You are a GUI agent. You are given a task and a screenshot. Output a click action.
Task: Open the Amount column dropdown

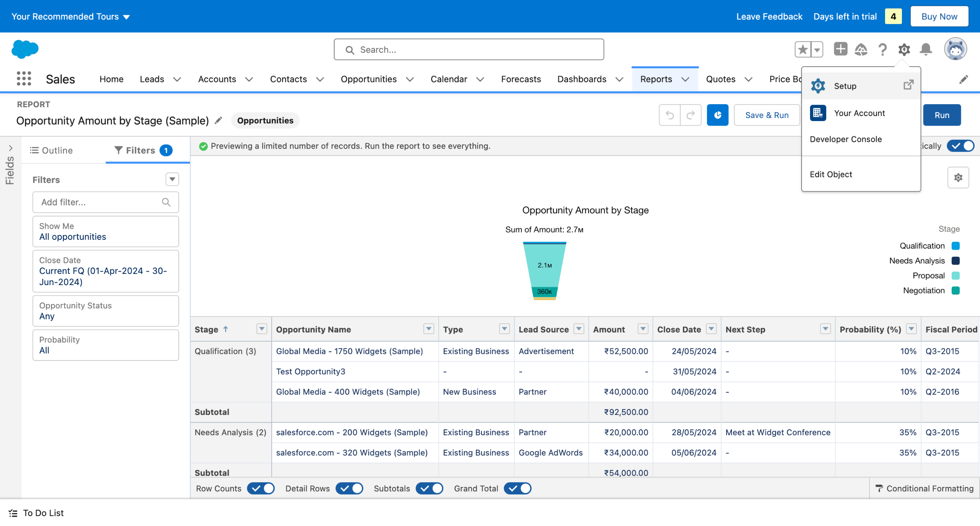(643, 329)
